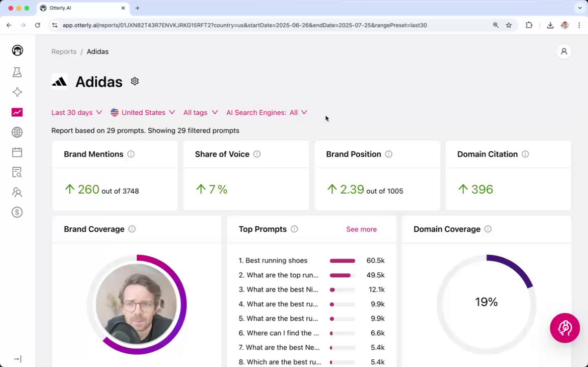Click the '396' Domain Citation value
588x367 pixels.
[x=482, y=190]
